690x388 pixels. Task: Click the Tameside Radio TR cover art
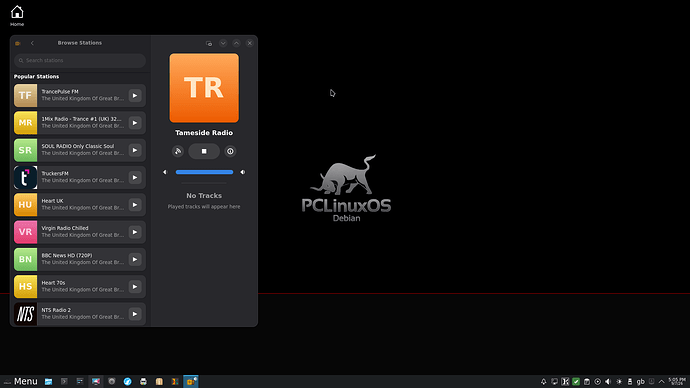(204, 88)
